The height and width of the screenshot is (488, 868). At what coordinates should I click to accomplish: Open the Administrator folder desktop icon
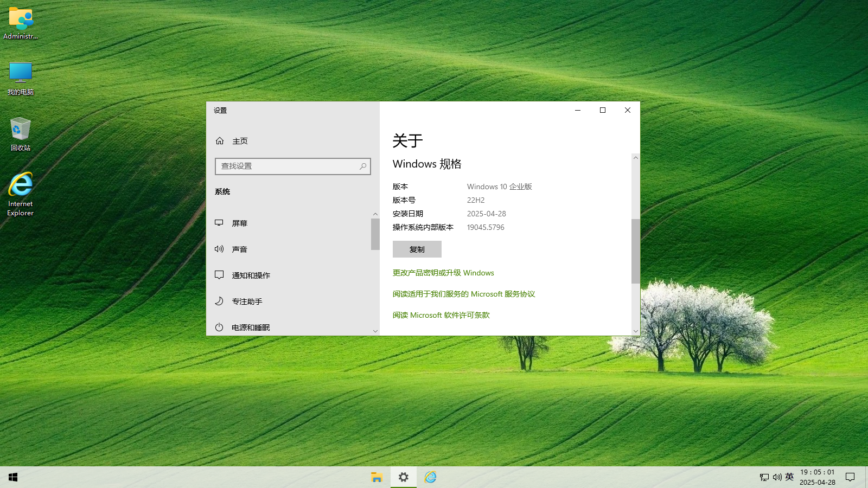[x=21, y=23]
